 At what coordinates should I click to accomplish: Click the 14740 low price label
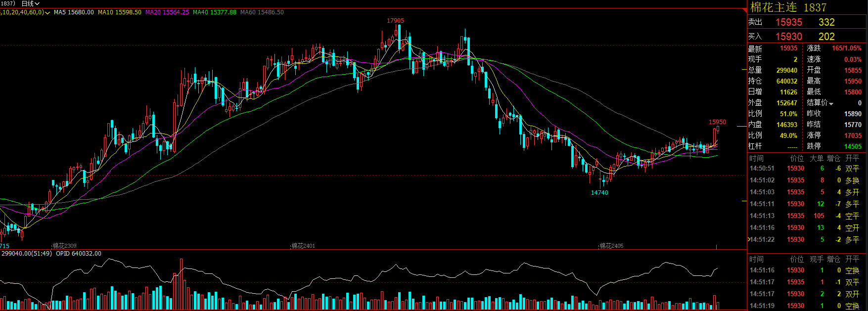click(x=599, y=193)
